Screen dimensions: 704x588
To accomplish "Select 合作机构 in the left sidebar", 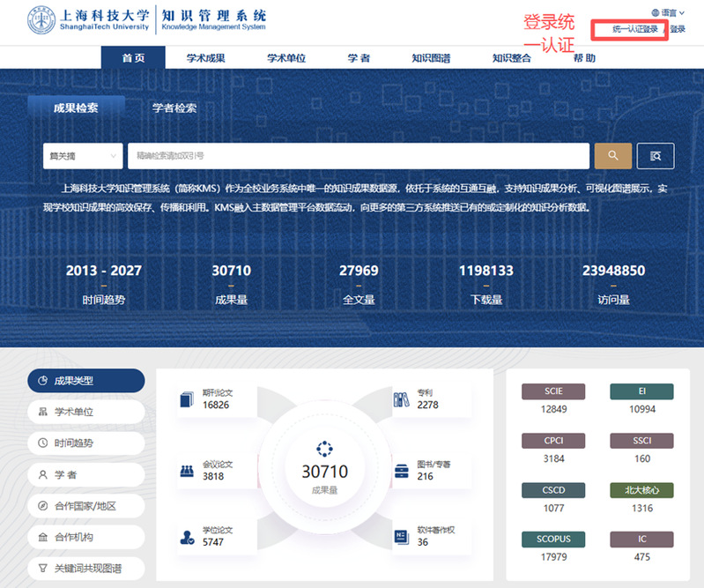I will (85, 537).
